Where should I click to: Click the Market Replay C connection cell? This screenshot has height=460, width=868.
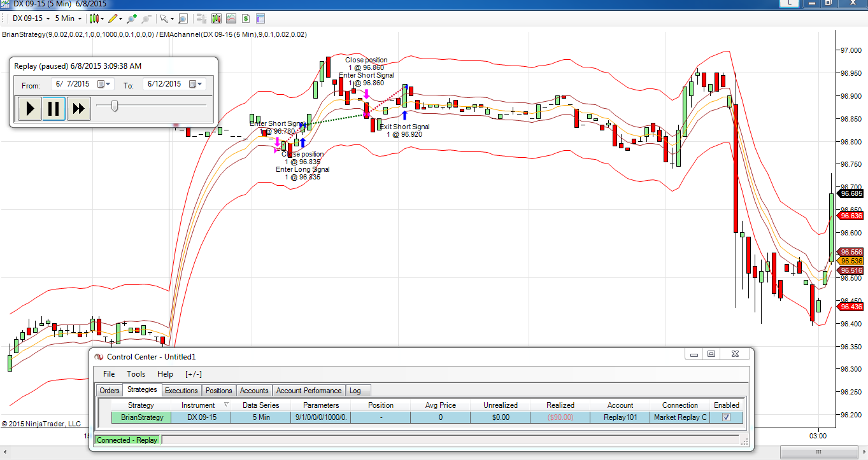click(x=680, y=417)
